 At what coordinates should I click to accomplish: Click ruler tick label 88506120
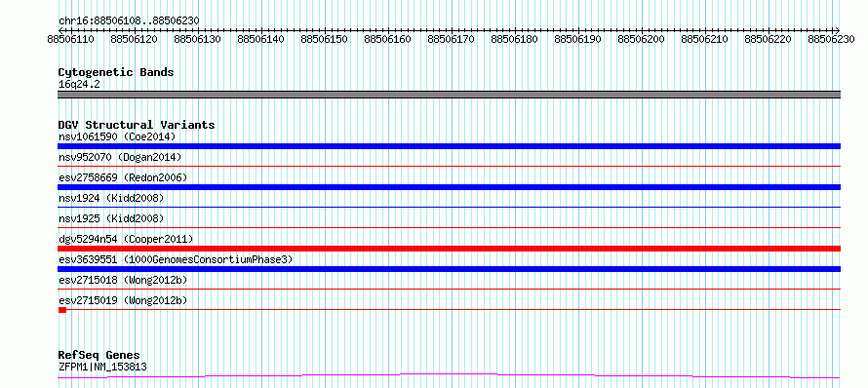pyautogui.click(x=134, y=40)
